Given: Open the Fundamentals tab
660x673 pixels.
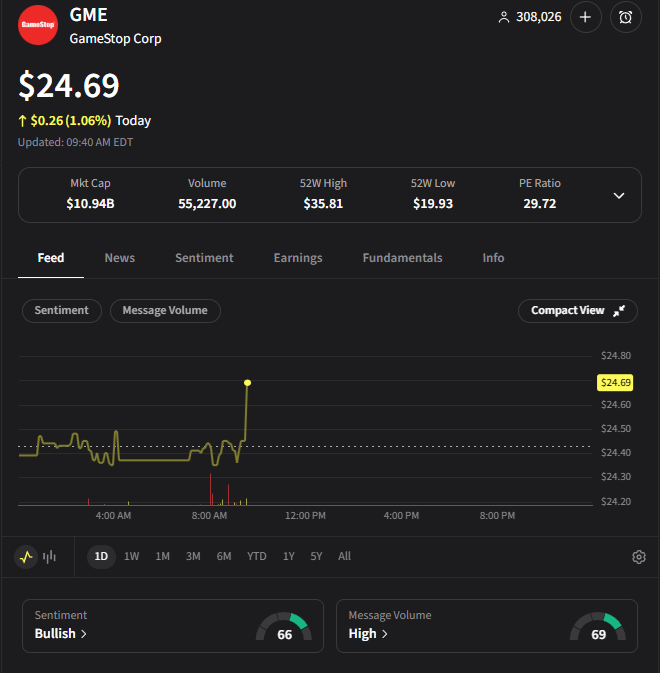Looking at the screenshot, I should pyautogui.click(x=402, y=258).
